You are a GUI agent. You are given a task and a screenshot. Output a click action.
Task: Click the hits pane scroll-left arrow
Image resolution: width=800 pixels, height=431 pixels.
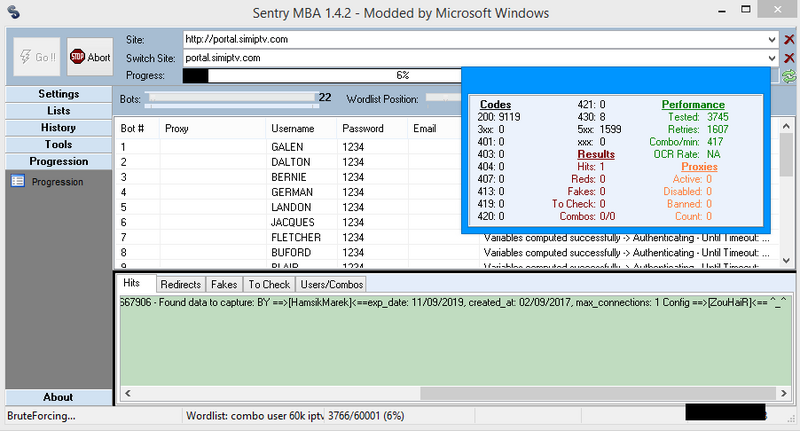tap(128, 393)
